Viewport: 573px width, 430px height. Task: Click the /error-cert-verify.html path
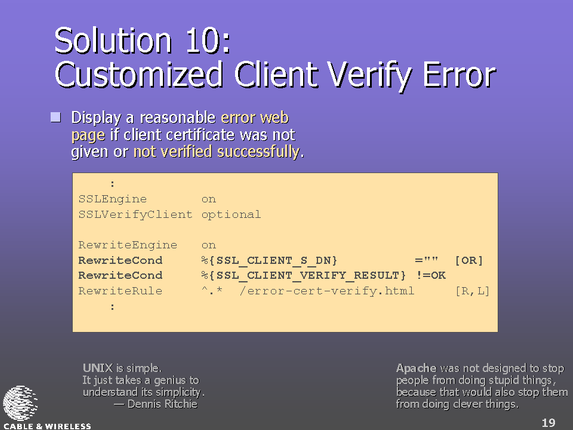tap(327, 291)
